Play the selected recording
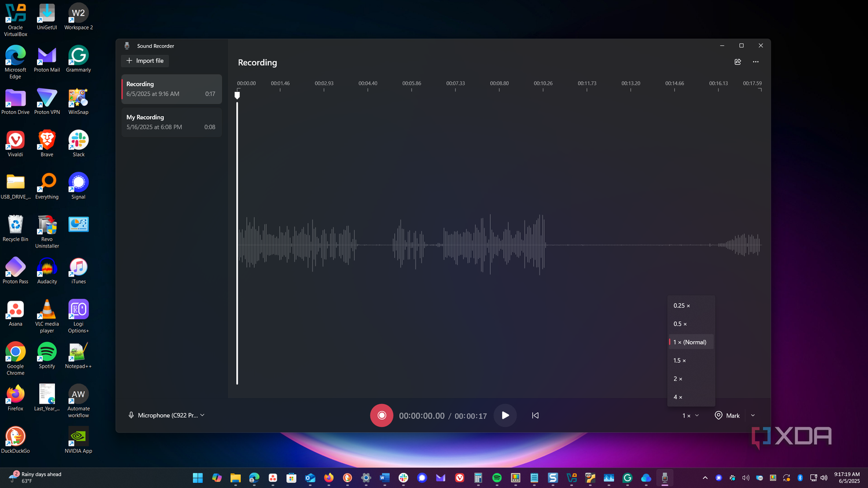 pyautogui.click(x=505, y=415)
